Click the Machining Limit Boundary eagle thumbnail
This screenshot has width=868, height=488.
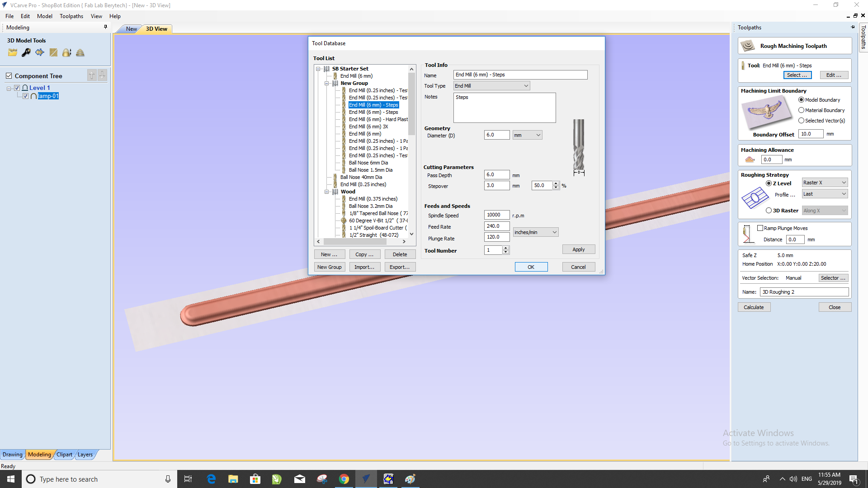[x=767, y=113]
